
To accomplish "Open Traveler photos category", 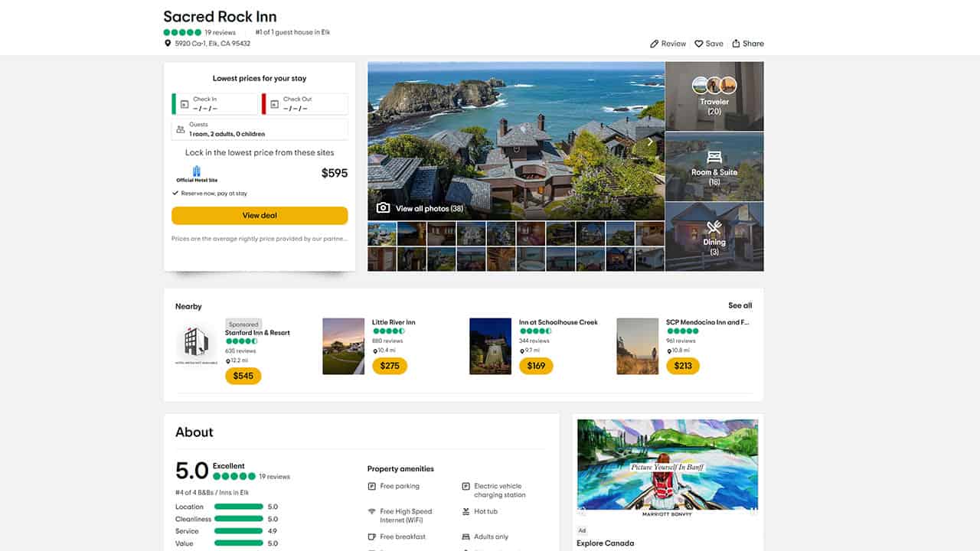I will pyautogui.click(x=714, y=96).
